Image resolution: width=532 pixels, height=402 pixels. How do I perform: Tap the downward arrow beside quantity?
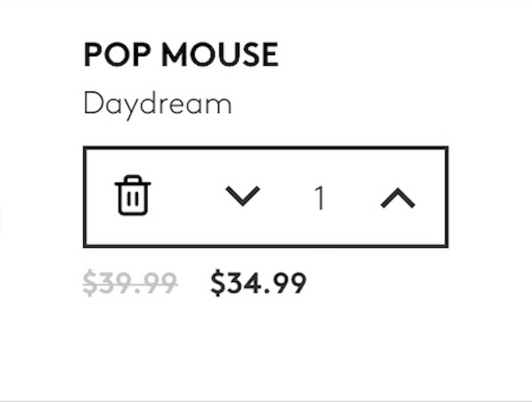tap(243, 196)
